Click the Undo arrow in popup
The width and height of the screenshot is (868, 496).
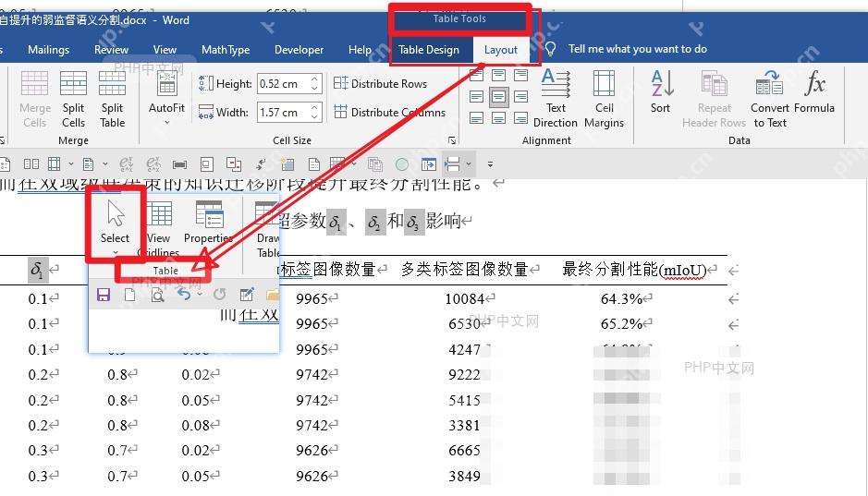tap(184, 294)
